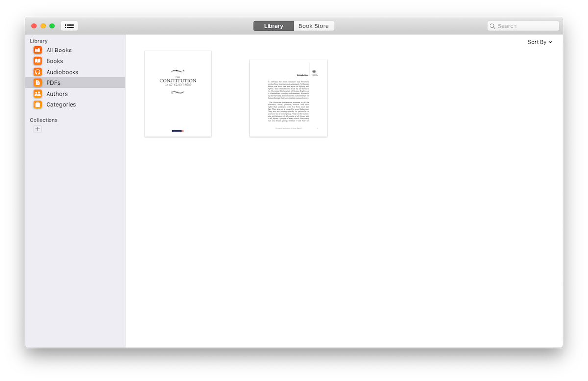Click the Library sidebar section header
The width and height of the screenshot is (588, 381).
(x=39, y=41)
